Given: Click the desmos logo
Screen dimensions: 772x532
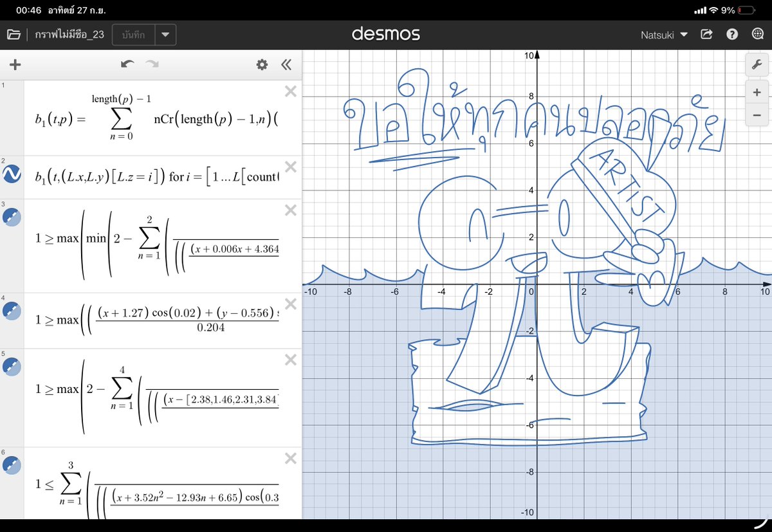Looking at the screenshot, I should [x=386, y=34].
